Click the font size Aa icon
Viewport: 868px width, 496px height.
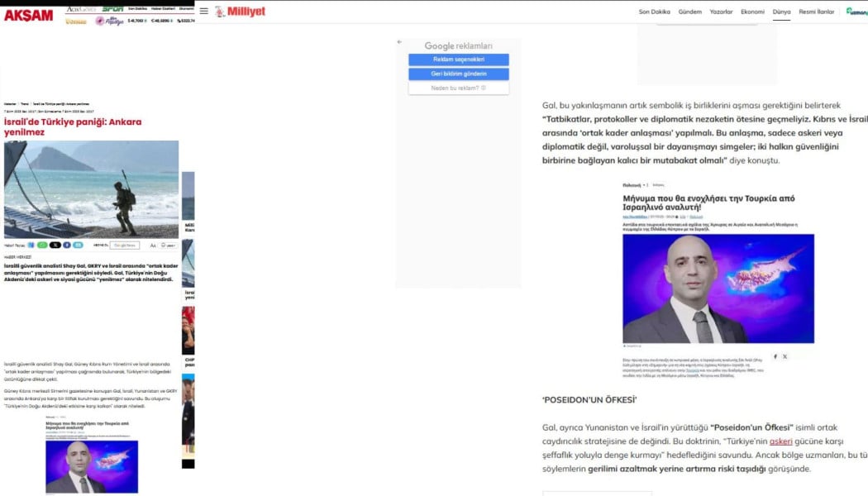pos(154,246)
